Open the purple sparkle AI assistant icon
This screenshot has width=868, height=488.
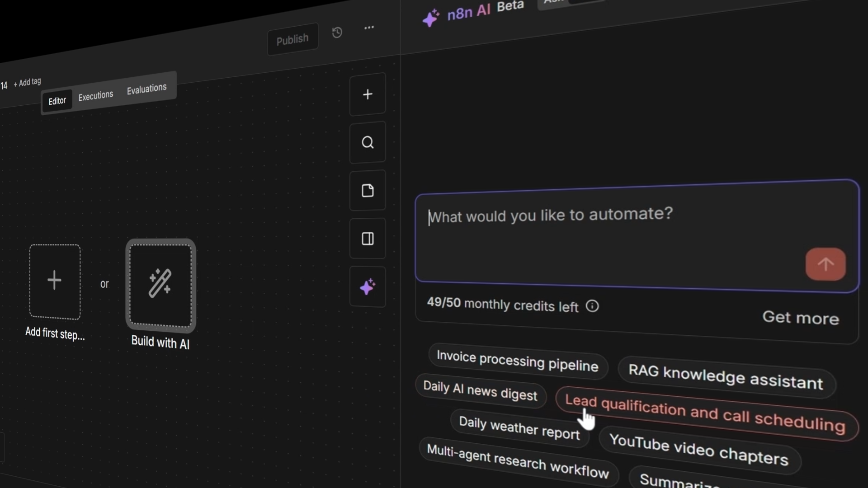[368, 287]
